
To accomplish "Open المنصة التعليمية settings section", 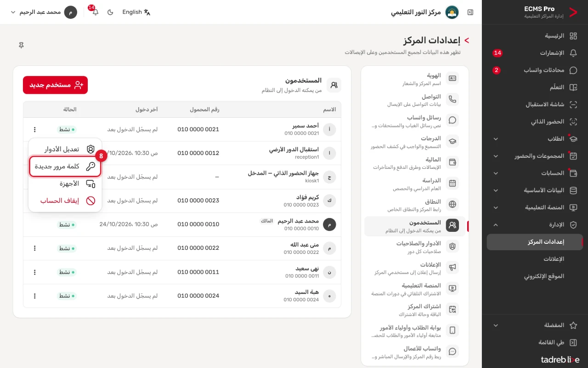I will coord(415,289).
